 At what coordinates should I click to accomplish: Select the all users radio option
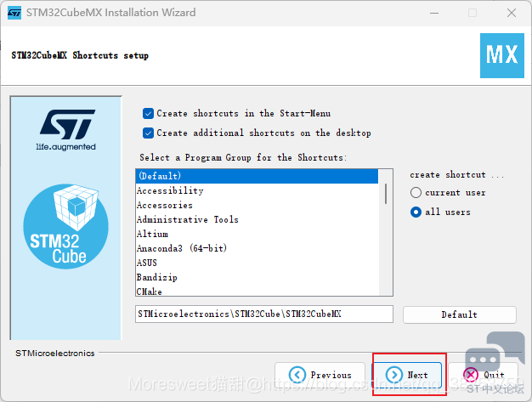[x=416, y=212]
